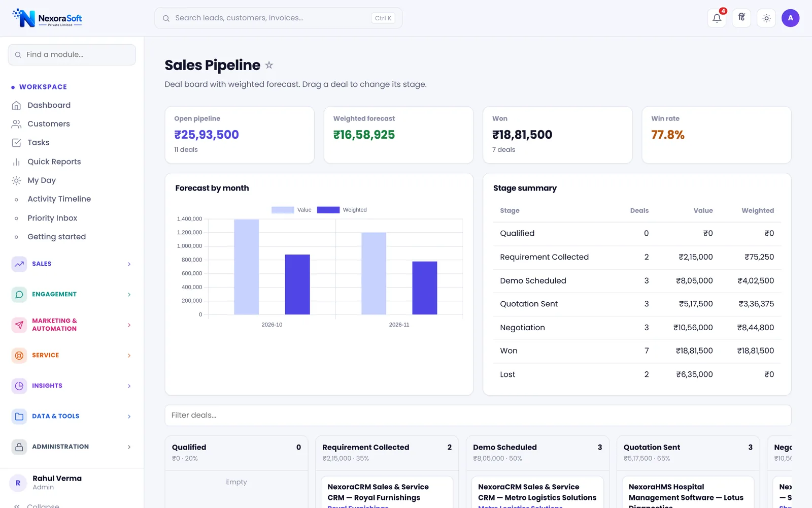The width and height of the screenshot is (812, 508).
Task: Click the Open pipeline ₹25,93,500 value
Action: [x=207, y=135]
